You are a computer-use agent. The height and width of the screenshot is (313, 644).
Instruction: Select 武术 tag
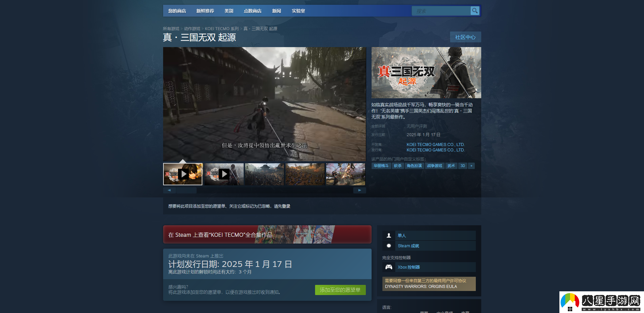click(451, 166)
